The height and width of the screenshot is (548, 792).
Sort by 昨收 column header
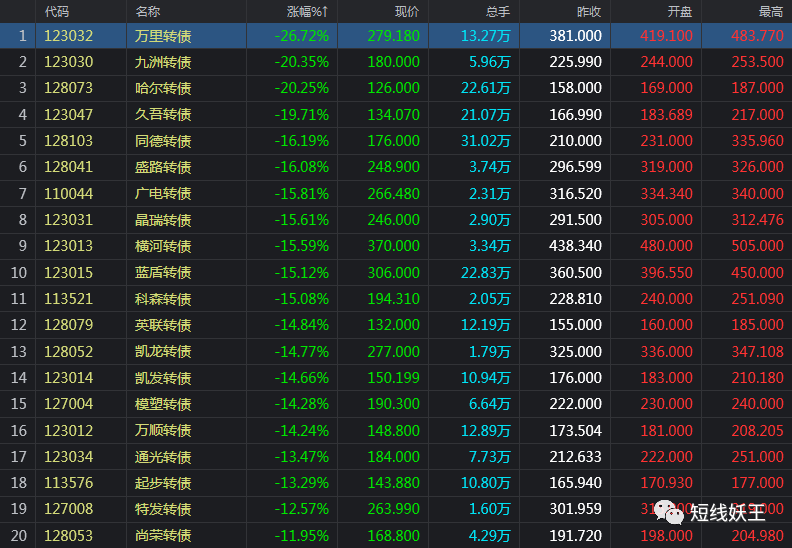[x=589, y=12]
